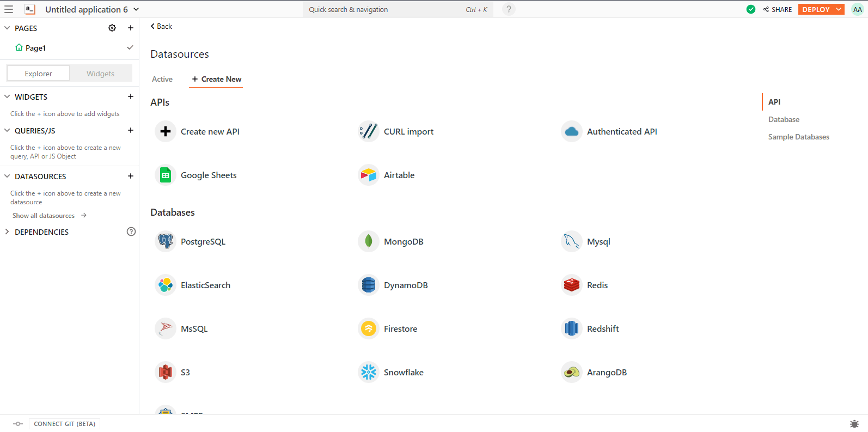Open page settings gear icon
The width and height of the screenshot is (868, 432).
pos(112,28)
